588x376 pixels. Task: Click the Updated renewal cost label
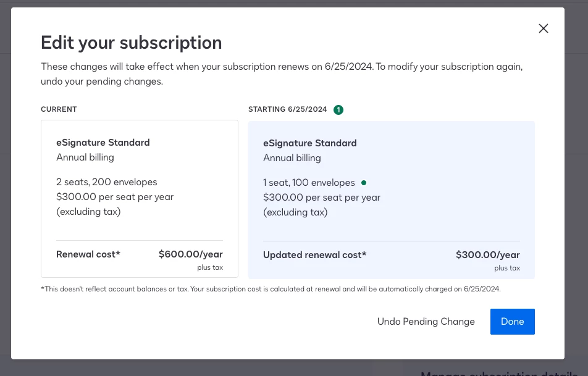click(x=314, y=255)
